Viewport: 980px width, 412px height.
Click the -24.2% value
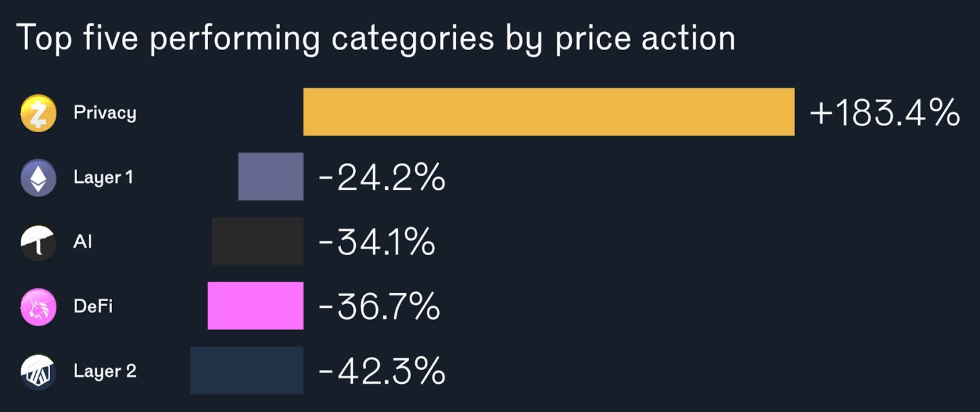click(x=382, y=178)
